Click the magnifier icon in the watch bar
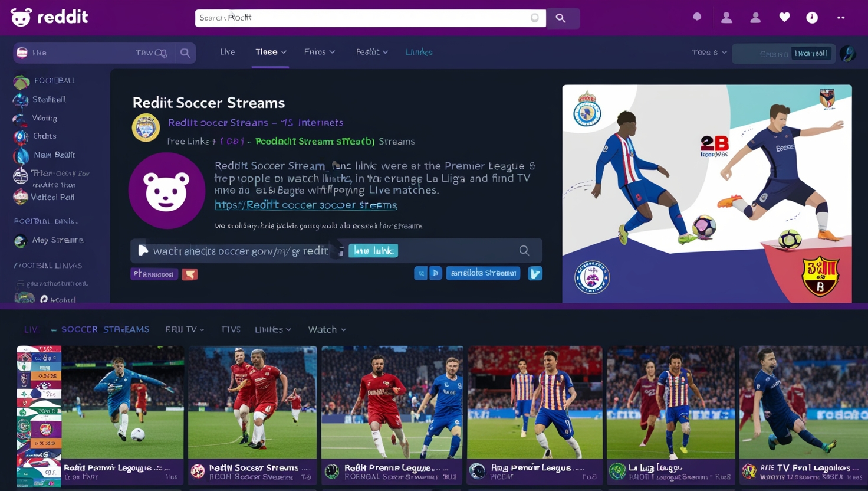This screenshot has height=491, width=868. point(524,251)
